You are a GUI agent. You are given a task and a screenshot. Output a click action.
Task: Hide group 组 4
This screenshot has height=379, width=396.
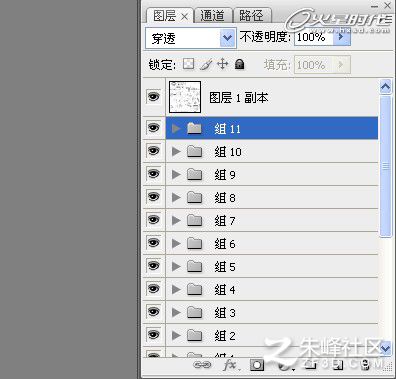(x=153, y=289)
